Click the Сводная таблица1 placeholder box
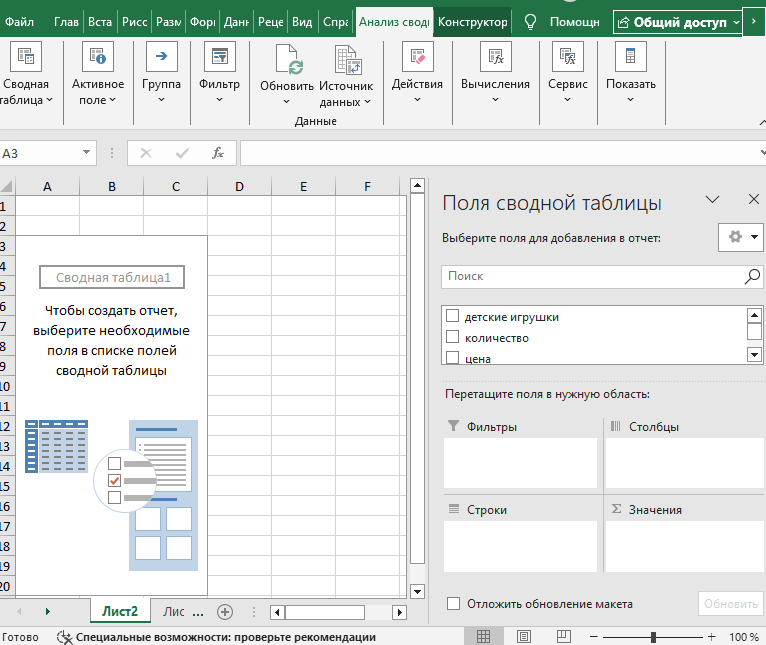Image resolution: width=766 pixels, height=645 pixels. click(112, 277)
